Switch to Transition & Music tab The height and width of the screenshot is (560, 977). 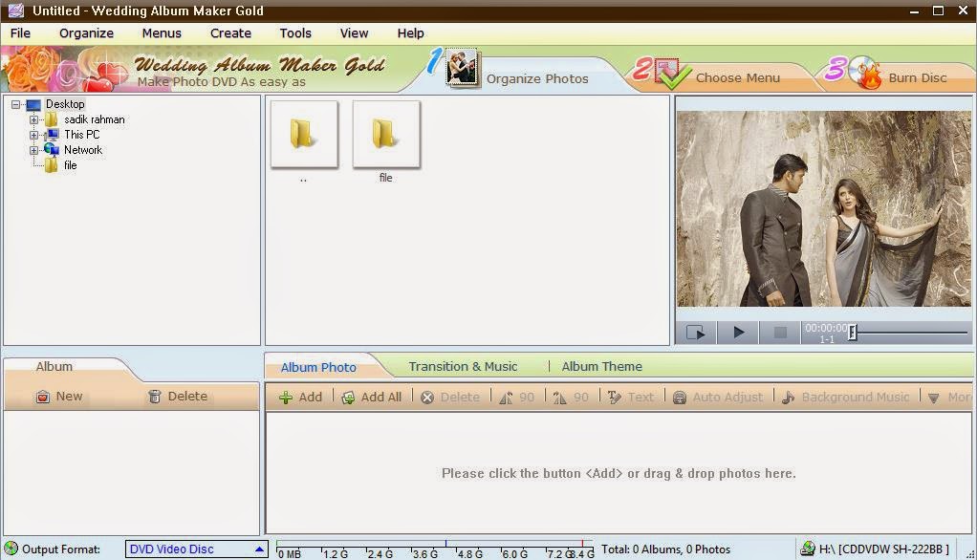tap(463, 366)
